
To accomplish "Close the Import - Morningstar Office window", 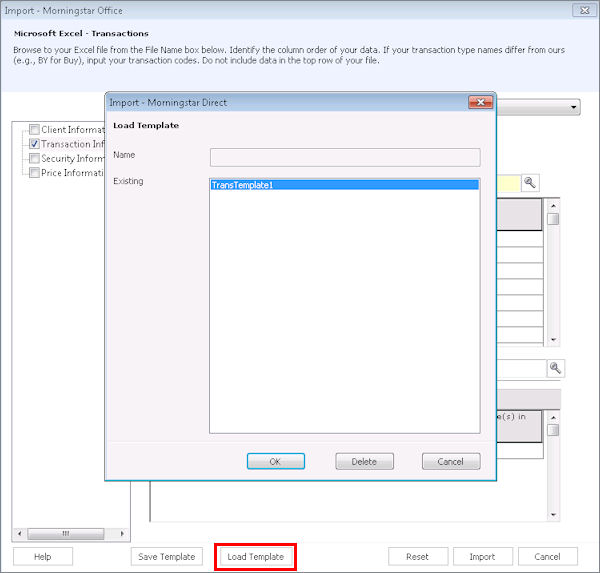I will pos(580,10).
